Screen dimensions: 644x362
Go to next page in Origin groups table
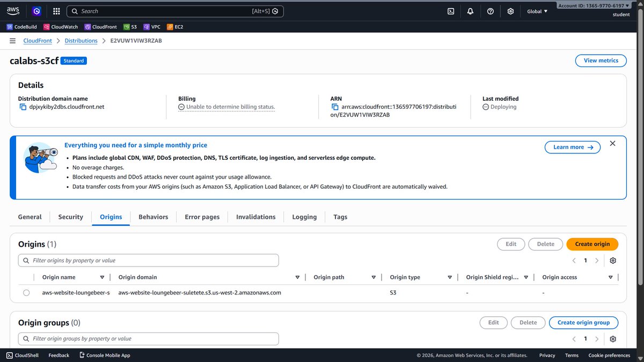tap(597, 338)
